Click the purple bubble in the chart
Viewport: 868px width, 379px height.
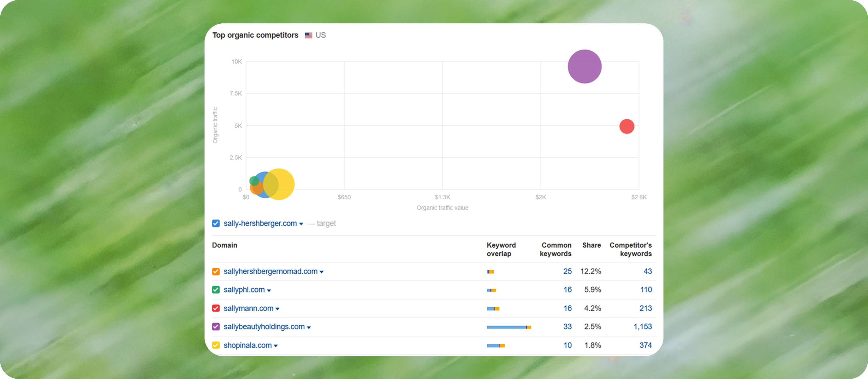[x=585, y=66]
